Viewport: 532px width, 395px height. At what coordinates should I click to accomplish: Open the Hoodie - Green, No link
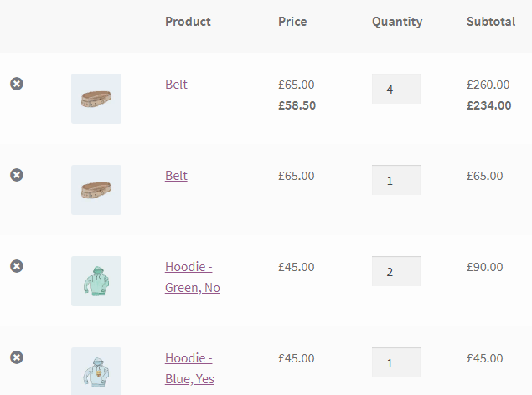pyautogui.click(x=193, y=277)
